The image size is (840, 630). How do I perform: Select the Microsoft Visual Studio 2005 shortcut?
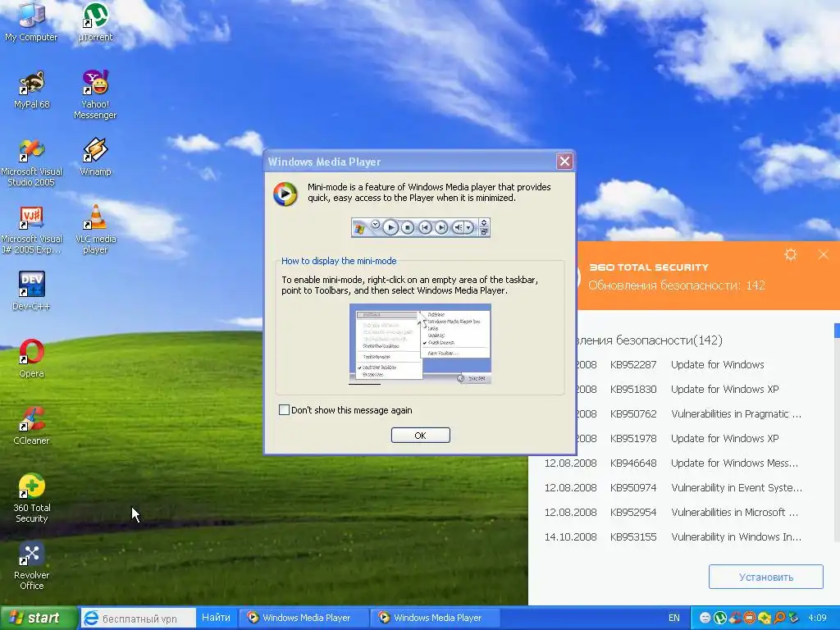click(32, 162)
